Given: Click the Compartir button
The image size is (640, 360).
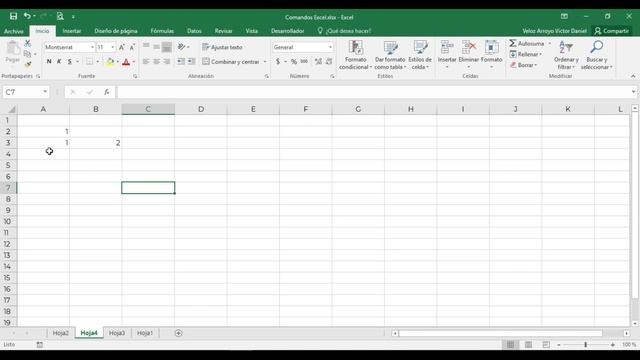Looking at the screenshot, I should pos(611,31).
